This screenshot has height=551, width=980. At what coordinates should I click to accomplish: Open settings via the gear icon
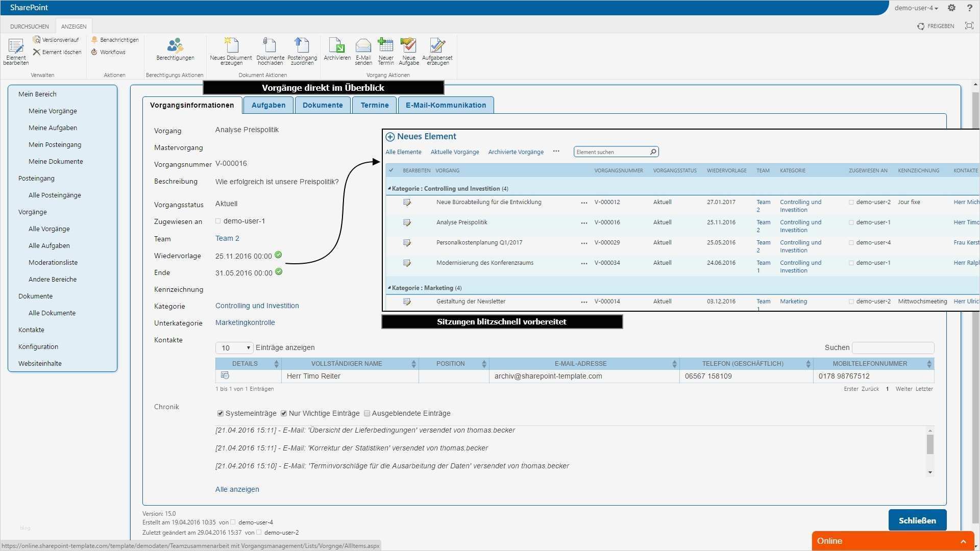coord(951,8)
